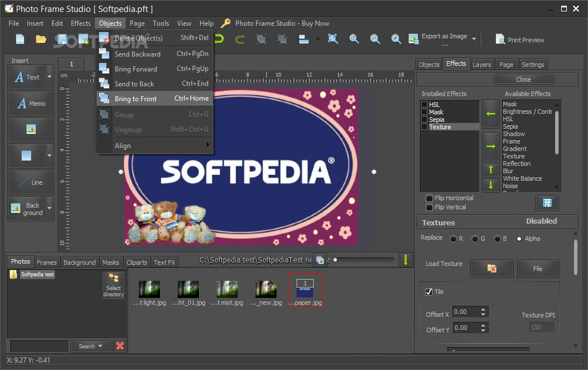Enable the Flip Vertical checkbox
The image size is (588, 370).
point(429,207)
